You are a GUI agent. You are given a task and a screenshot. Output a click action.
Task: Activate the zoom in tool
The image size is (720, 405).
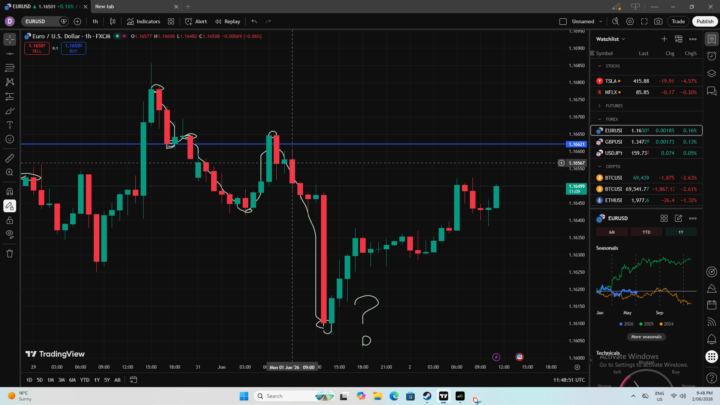tap(10, 173)
